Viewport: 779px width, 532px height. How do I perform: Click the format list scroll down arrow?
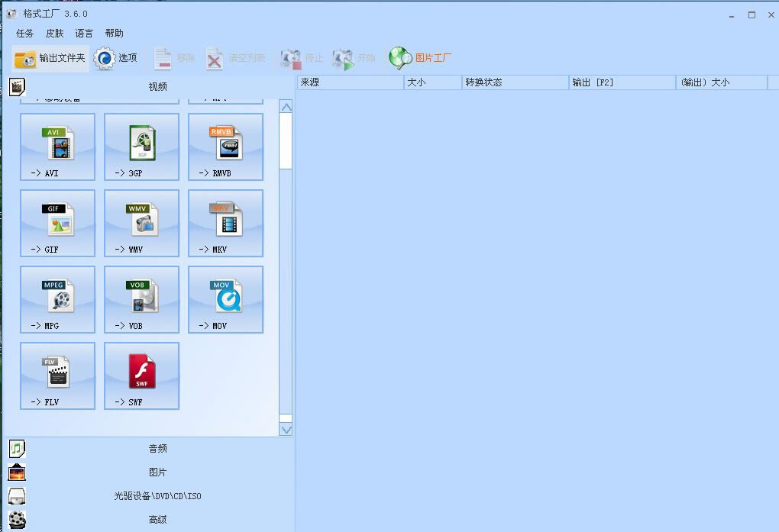286,430
